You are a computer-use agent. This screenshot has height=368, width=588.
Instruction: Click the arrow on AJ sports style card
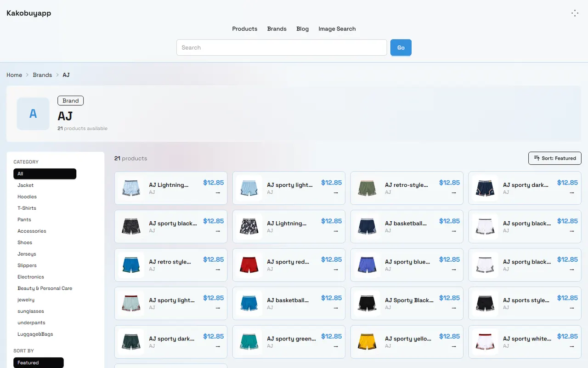click(572, 308)
